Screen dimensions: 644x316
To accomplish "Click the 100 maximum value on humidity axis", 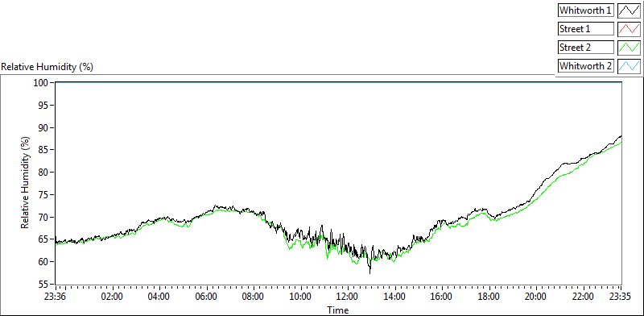I will [43, 83].
